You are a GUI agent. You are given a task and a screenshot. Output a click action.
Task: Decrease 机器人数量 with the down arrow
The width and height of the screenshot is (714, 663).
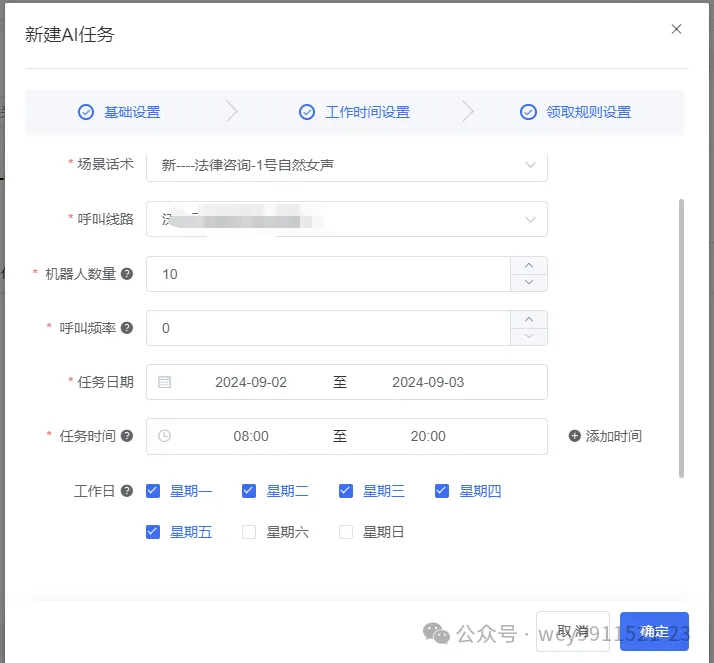(529, 282)
